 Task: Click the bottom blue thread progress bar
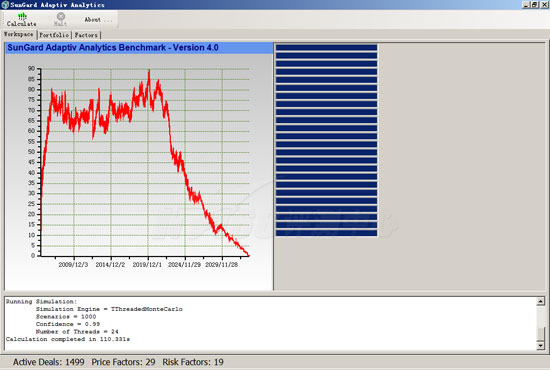(x=326, y=233)
